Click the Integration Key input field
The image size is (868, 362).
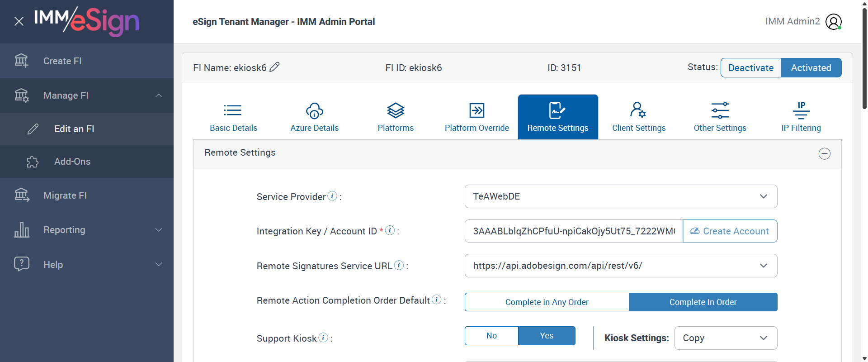[x=573, y=231]
